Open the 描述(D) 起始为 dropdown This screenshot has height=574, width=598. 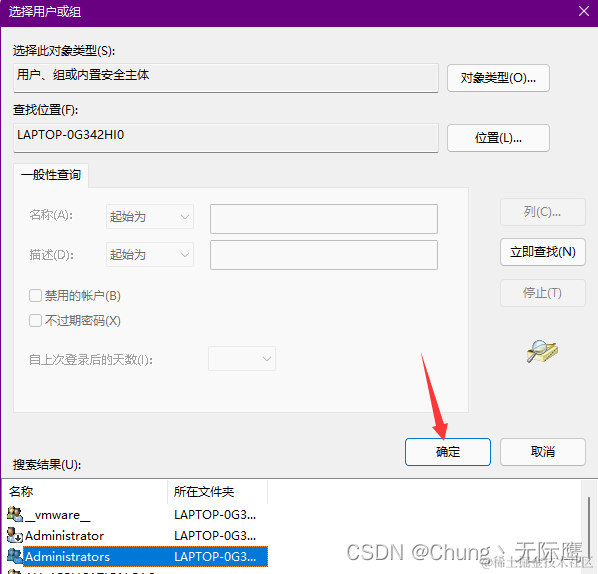coord(150,254)
